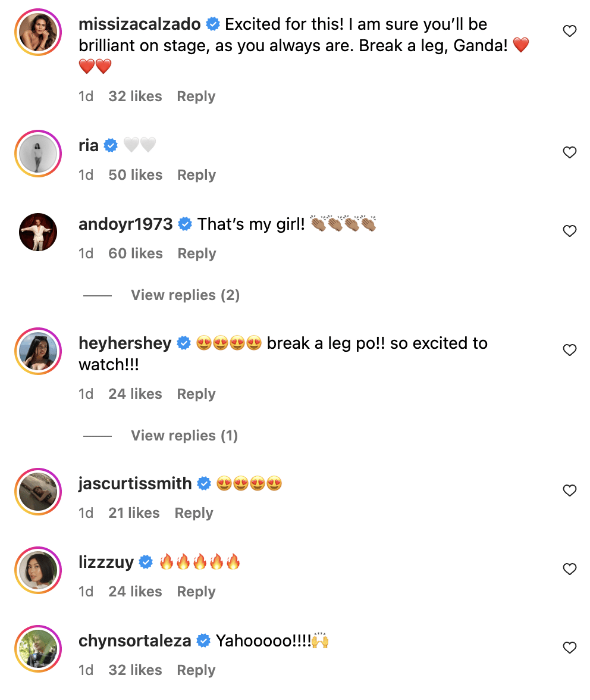Image resolution: width=590 pixels, height=700 pixels.
Task: Open the lizzzuy username link
Action: click(x=106, y=562)
